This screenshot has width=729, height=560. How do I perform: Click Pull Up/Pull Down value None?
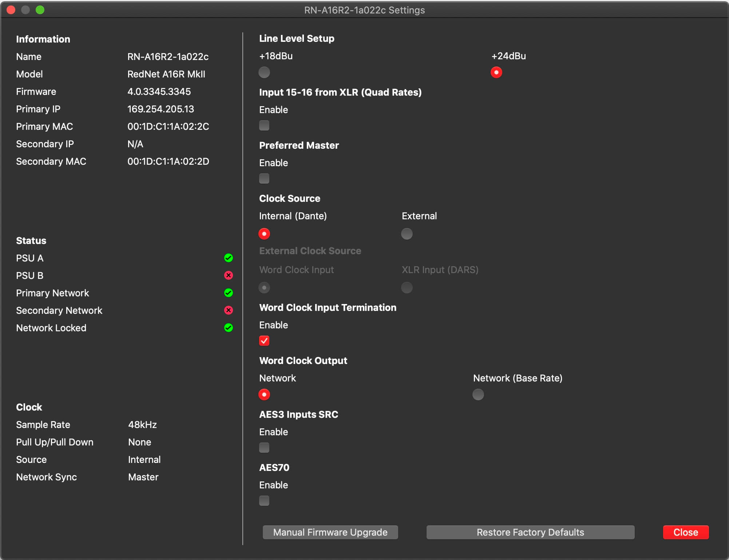[x=140, y=442]
